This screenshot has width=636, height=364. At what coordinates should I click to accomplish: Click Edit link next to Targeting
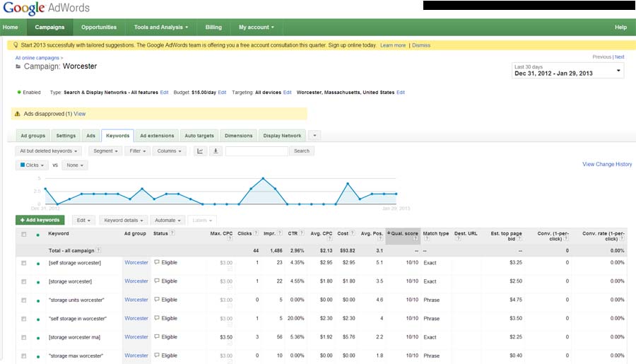[287, 93]
